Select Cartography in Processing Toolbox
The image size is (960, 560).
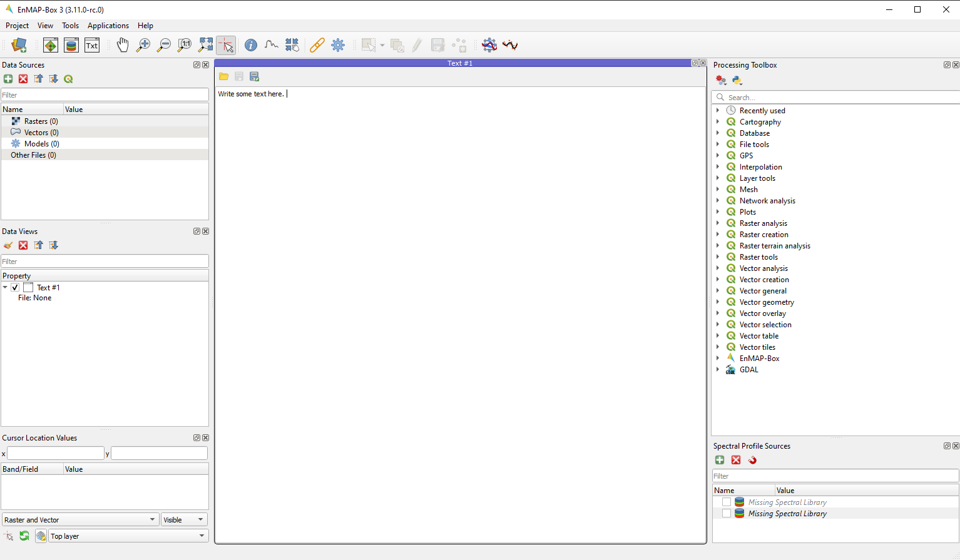tap(760, 122)
